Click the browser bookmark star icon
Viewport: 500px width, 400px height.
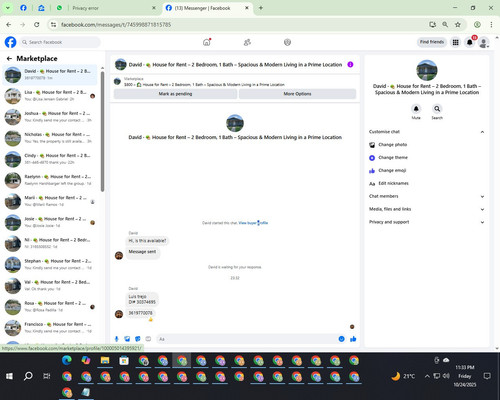click(x=458, y=24)
